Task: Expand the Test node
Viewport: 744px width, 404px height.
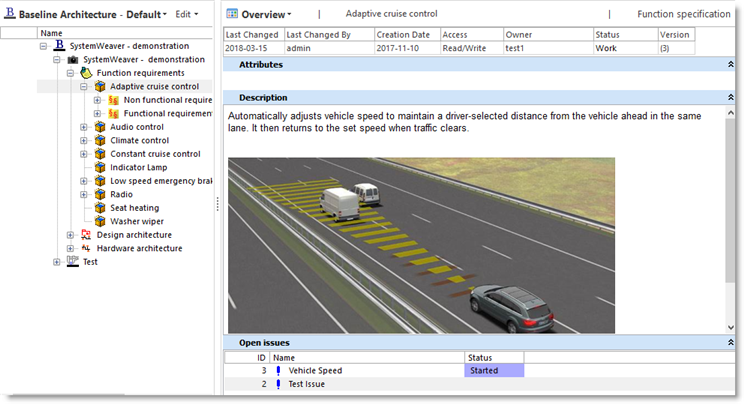Action: [56, 262]
